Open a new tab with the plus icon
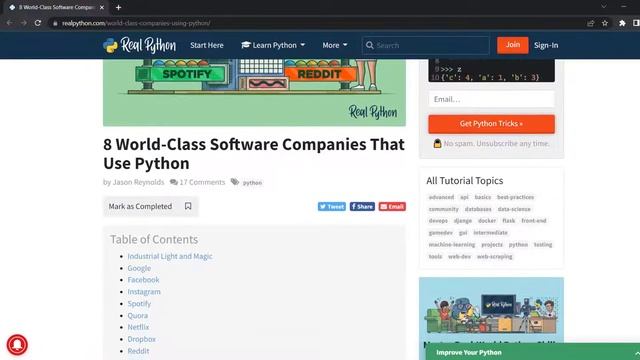Screen dimensions: 640x360 [x=118, y=7]
